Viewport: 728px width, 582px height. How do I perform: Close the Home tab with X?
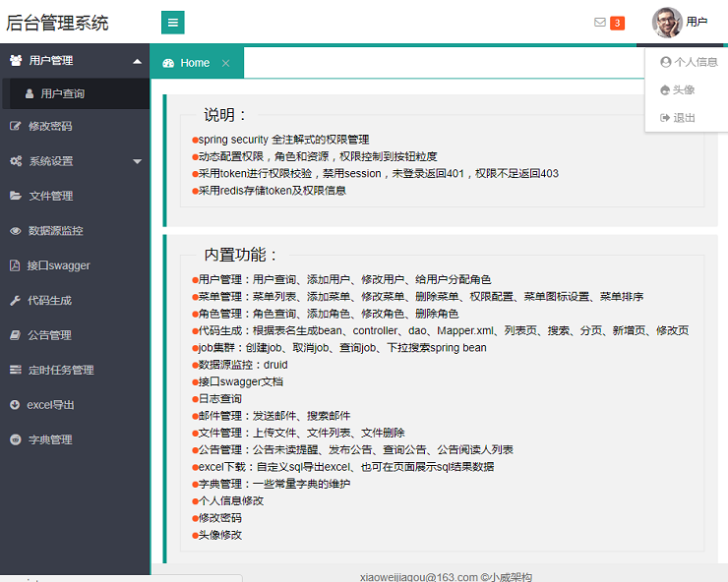[225, 63]
